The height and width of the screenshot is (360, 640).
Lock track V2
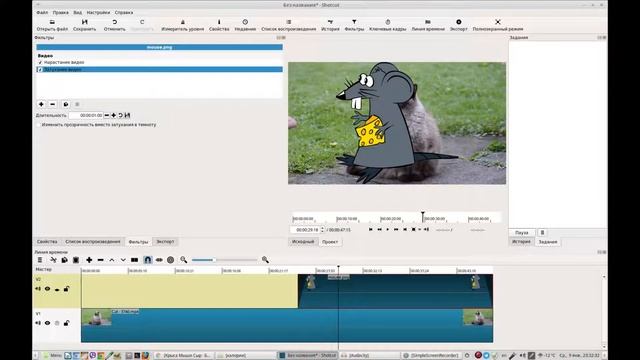tap(67, 289)
